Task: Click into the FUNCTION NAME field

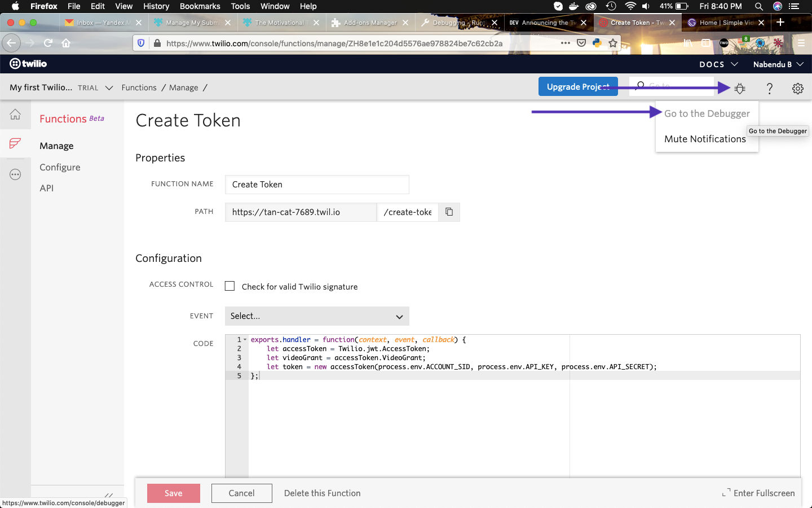Action: point(317,185)
